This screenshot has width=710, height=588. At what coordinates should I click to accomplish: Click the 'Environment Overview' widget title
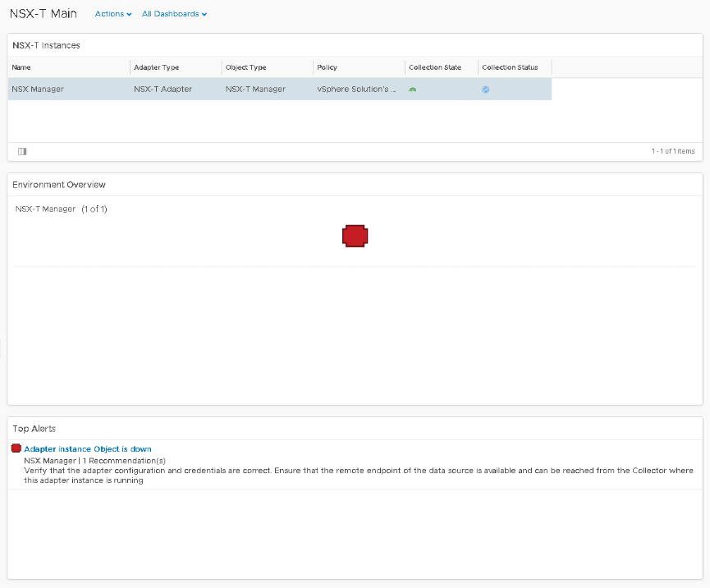point(59,185)
